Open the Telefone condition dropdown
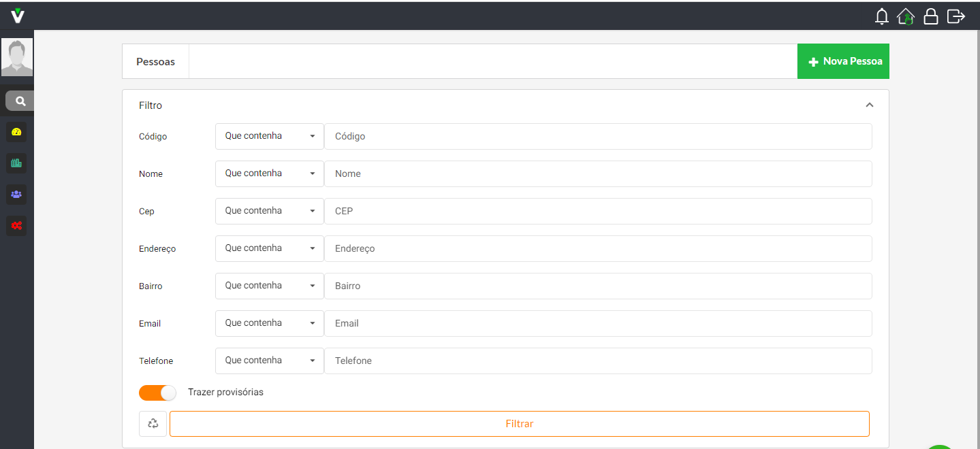The image size is (980, 449). pos(270,361)
